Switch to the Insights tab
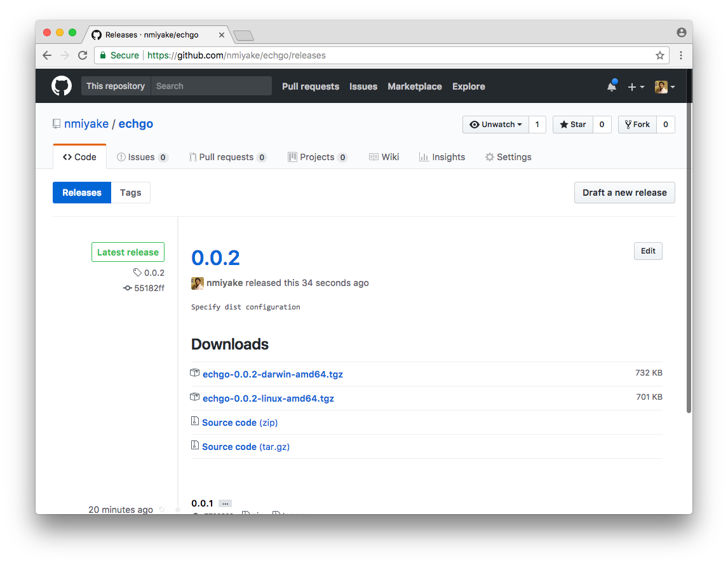This screenshot has height=565, width=728. point(442,157)
